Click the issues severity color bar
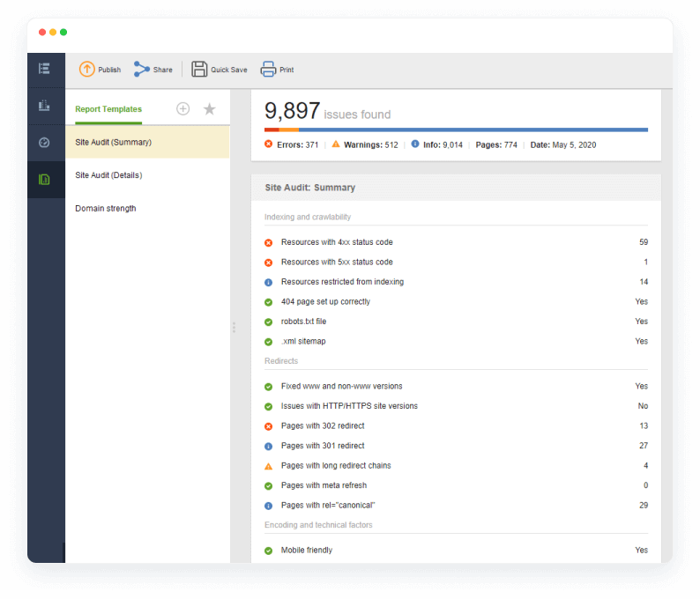 456,129
